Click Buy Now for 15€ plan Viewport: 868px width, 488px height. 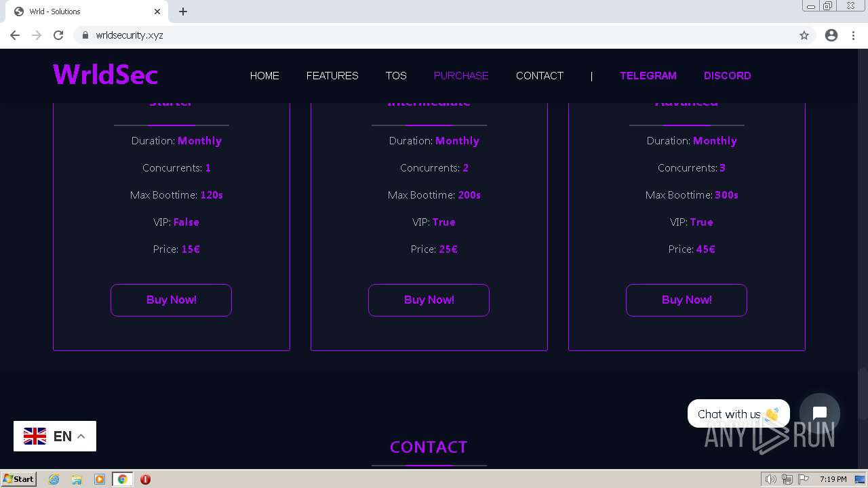tap(172, 300)
